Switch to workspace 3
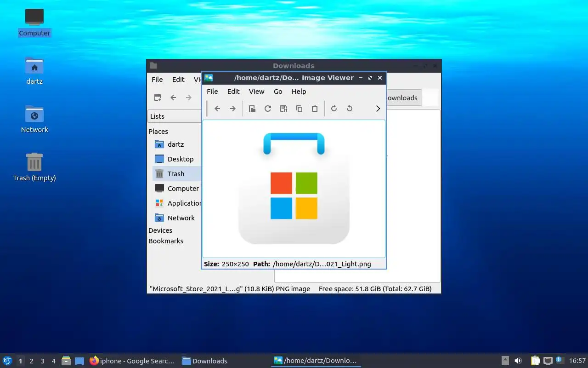Screen dimensions: 588x368 pyautogui.click(x=42, y=361)
